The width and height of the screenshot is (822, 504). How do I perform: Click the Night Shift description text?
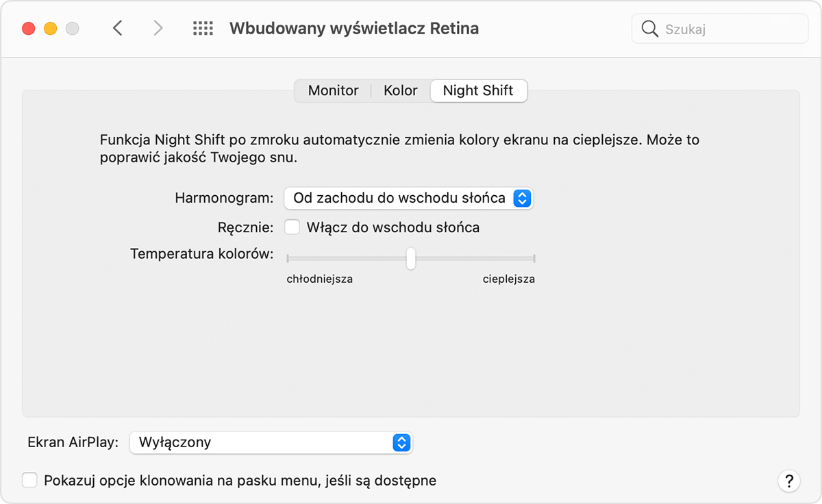coord(399,149)
